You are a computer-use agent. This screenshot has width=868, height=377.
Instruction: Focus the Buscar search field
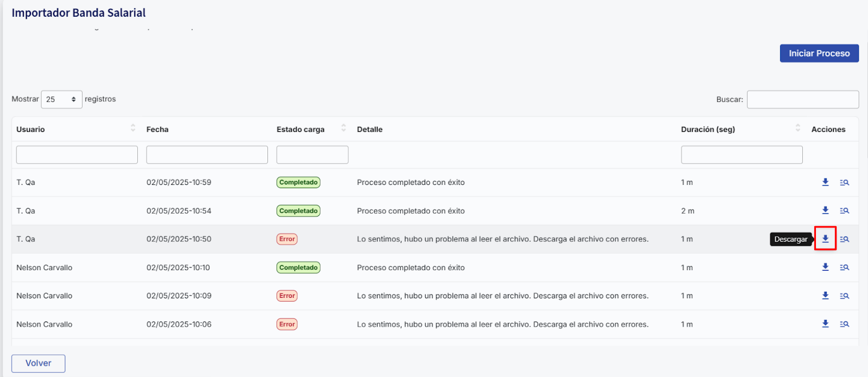802,99
